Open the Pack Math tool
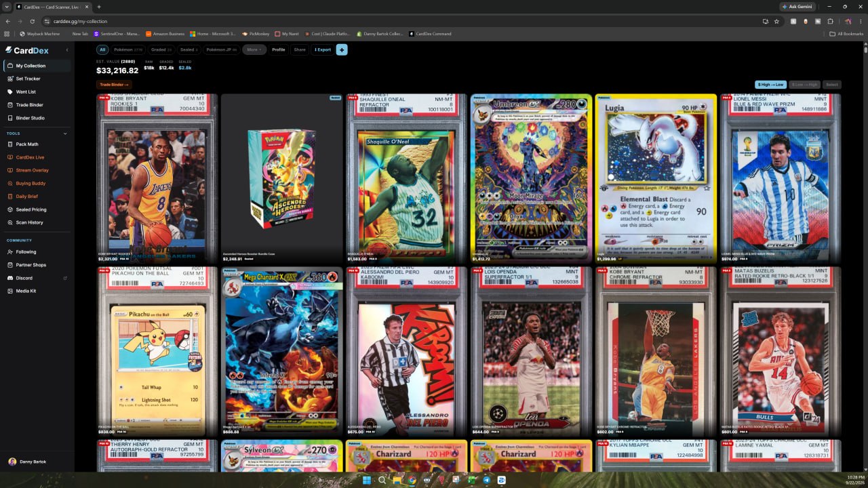Viewport: 868px width, 488px height. [37, 144]
